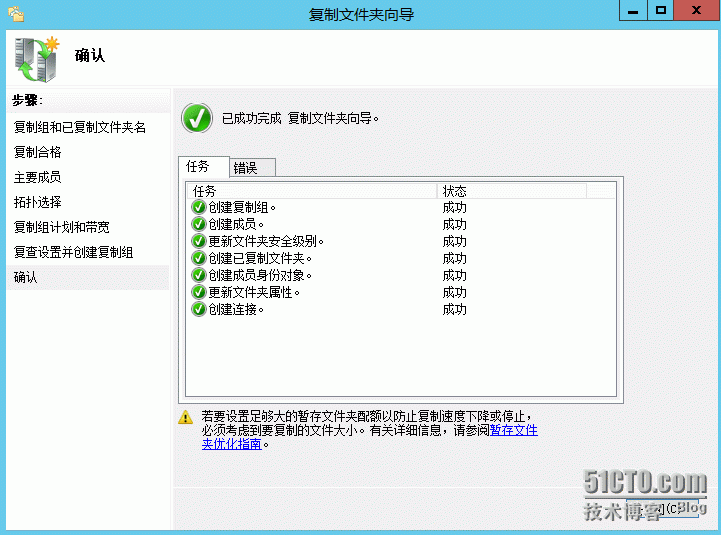Screen dimensions: 721x535
Task: Close the 复制文件夹向导 window
Action: 696,11
